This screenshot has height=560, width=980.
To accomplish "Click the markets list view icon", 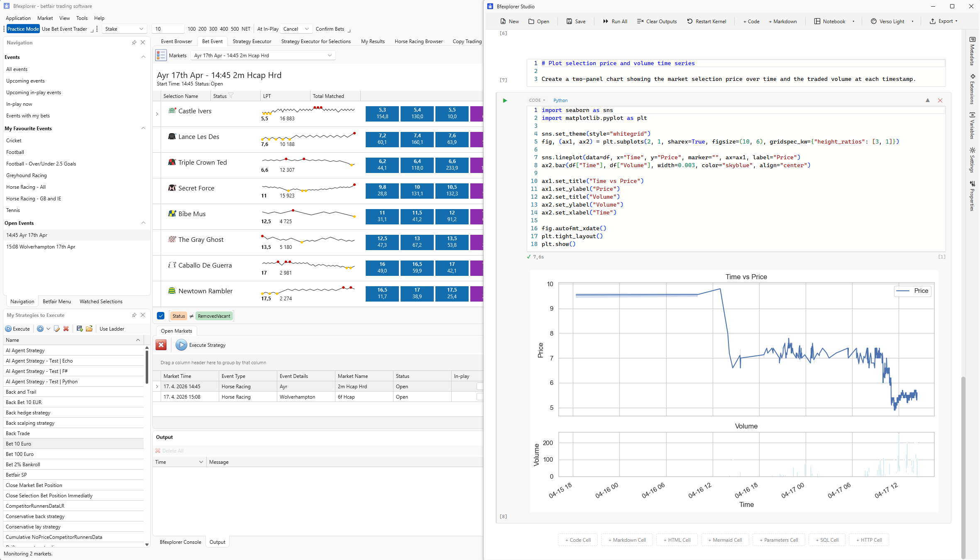I will click(x=161, y=55).
